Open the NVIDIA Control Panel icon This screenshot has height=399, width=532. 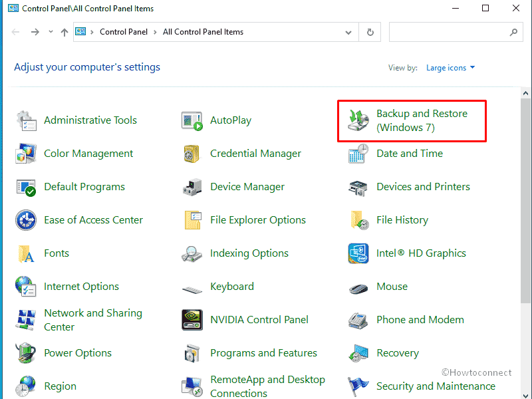(192, 320)
